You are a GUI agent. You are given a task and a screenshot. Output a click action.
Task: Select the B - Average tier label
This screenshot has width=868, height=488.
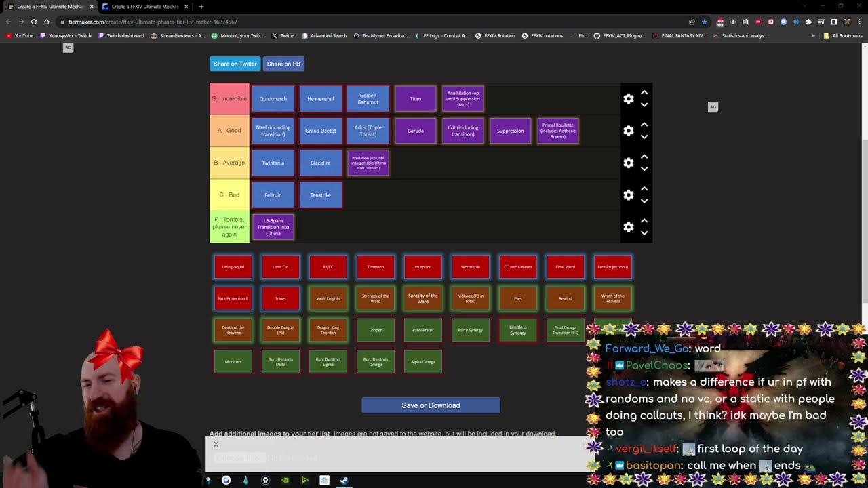(229, 163)
